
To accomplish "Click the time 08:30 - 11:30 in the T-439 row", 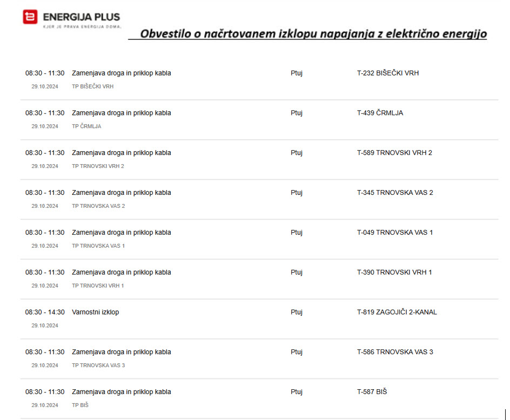I will tap(45, 113).
